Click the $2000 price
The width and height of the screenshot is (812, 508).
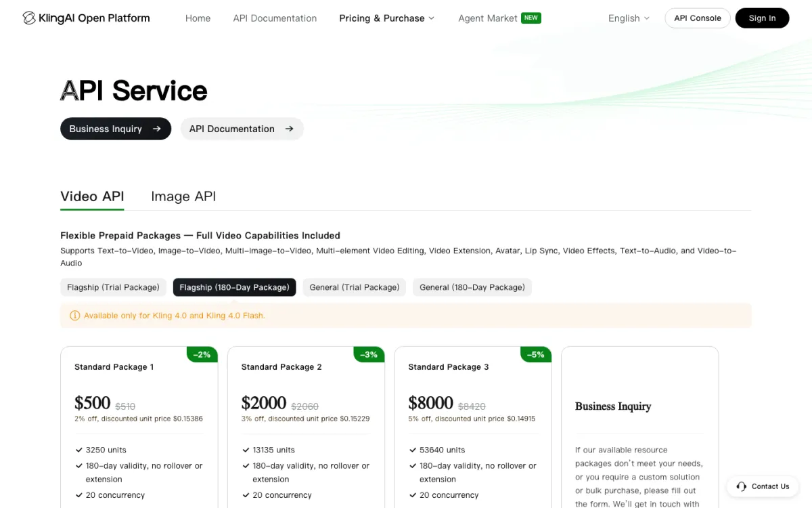coord(264,403)
